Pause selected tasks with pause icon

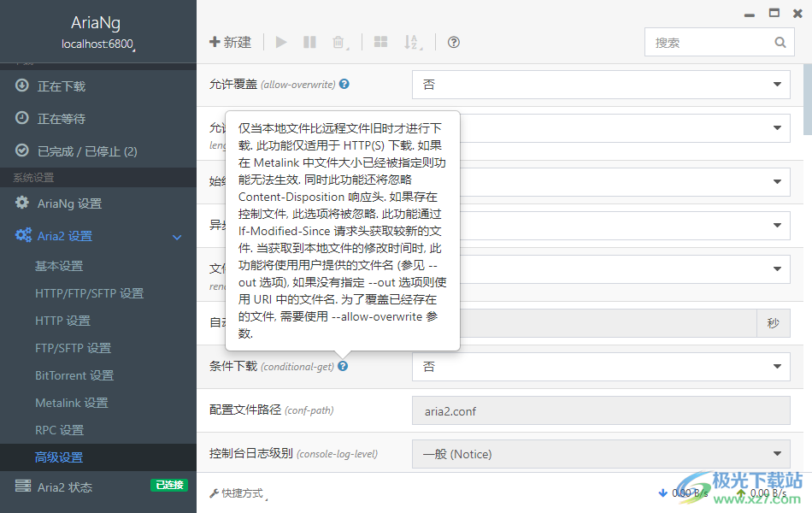pyautogui.click(x=309, y=42)
